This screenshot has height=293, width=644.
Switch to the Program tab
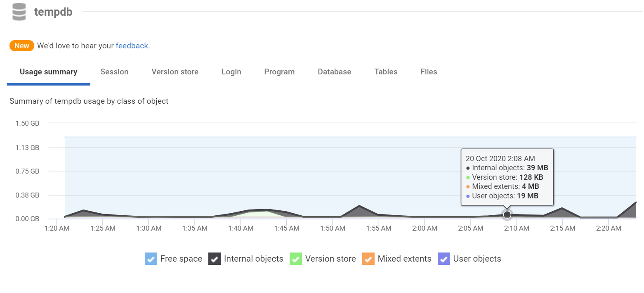coord(279,72)
